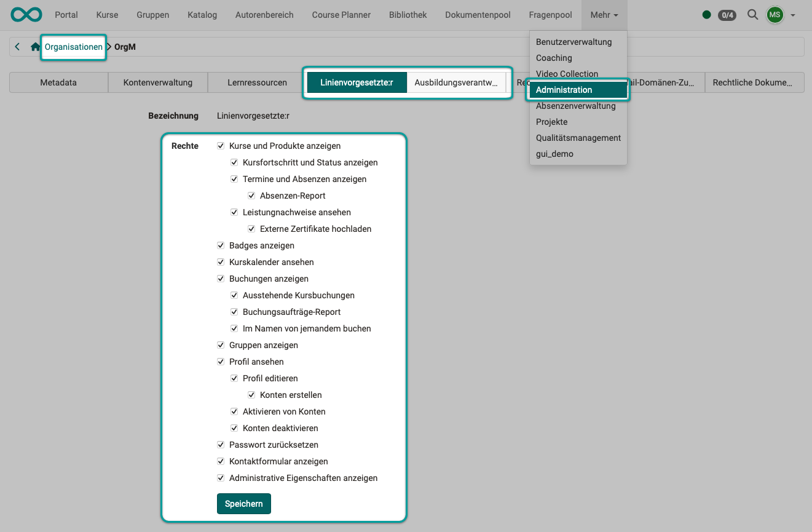This screenshot has height=532, width=812.
Task: Click the Organisationen breadcrumb link
Action: [x=73, y=47]
